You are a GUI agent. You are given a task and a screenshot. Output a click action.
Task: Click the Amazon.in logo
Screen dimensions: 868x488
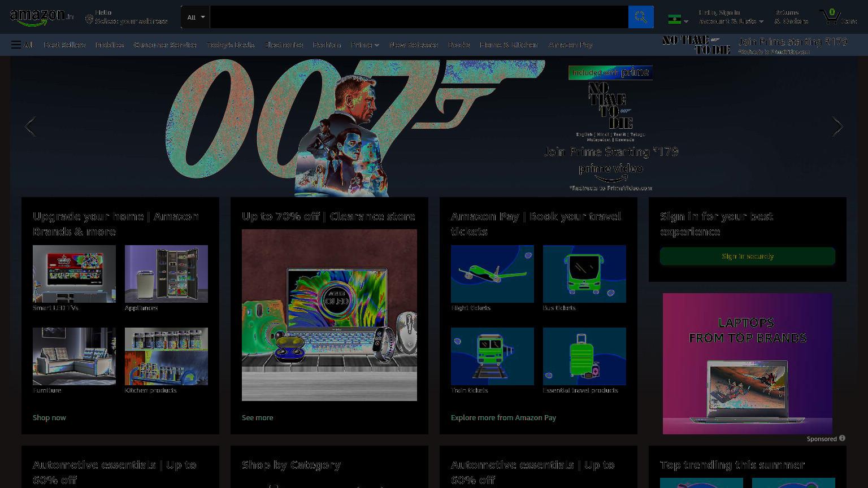pyautogui.click(x=41, y=18)
